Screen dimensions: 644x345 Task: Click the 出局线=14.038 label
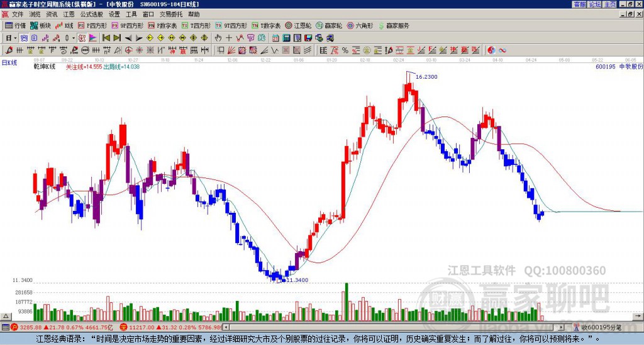click(121, 67)
